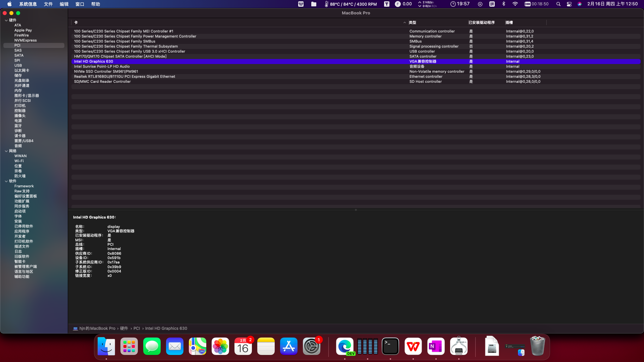This screenshot has width=644, height=362.
Task: Open Siri from the menu bar
Action: pos(580,4)
